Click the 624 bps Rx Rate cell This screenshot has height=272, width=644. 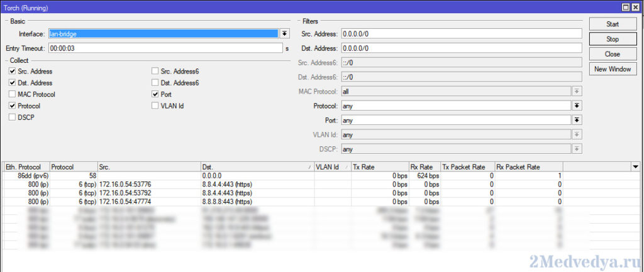425,176
